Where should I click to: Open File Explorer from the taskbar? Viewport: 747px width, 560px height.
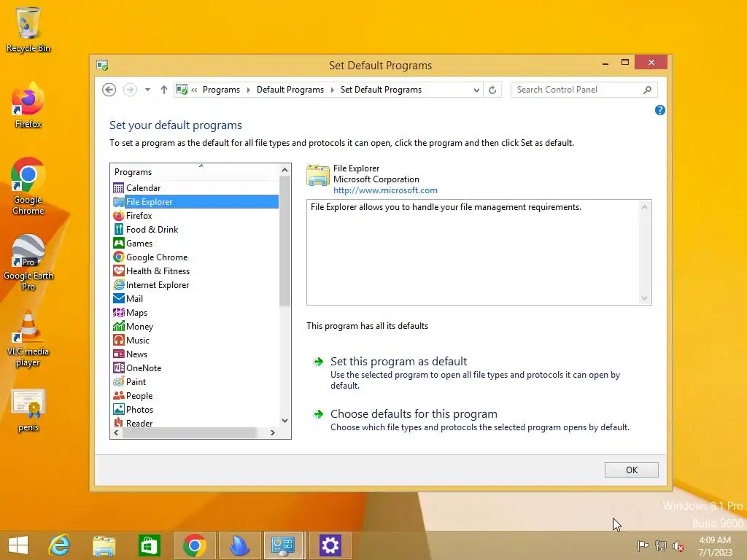pos(104,545)
